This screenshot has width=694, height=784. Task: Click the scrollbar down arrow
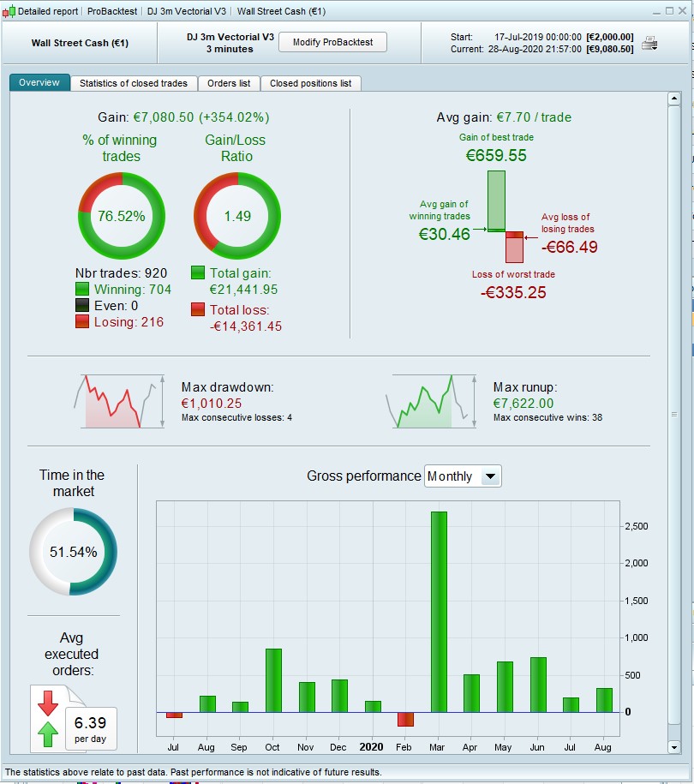pyautogui.click(x=674, y=747)
